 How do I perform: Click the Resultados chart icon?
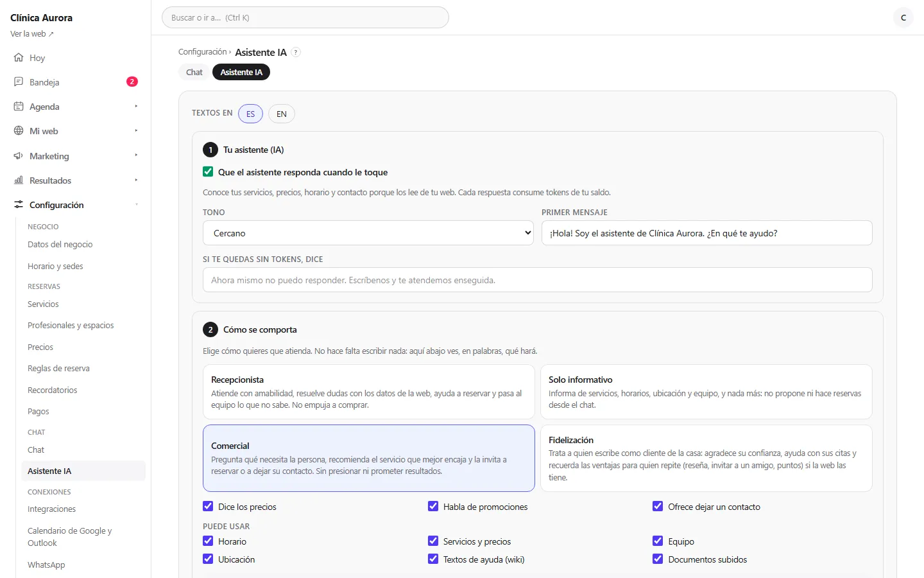click(x=19, y=180)
